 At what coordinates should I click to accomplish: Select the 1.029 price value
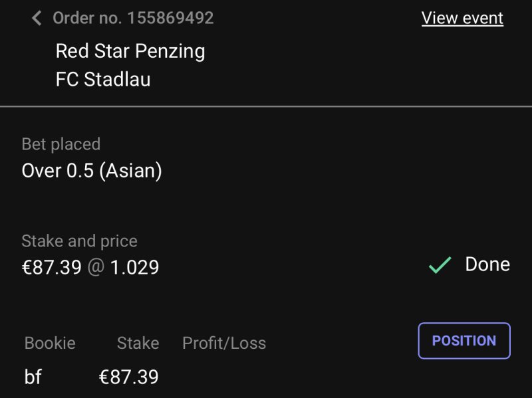point(134,268)
